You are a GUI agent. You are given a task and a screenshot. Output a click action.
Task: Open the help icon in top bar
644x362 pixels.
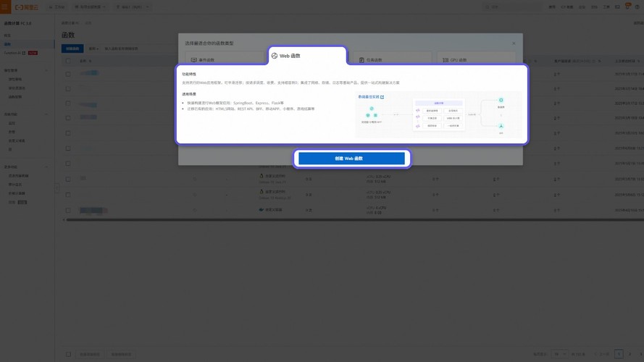(637, 7)
